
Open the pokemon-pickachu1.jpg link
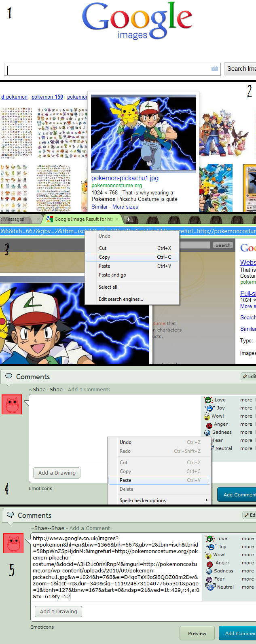pyautogui.click(x=125, y=178)
